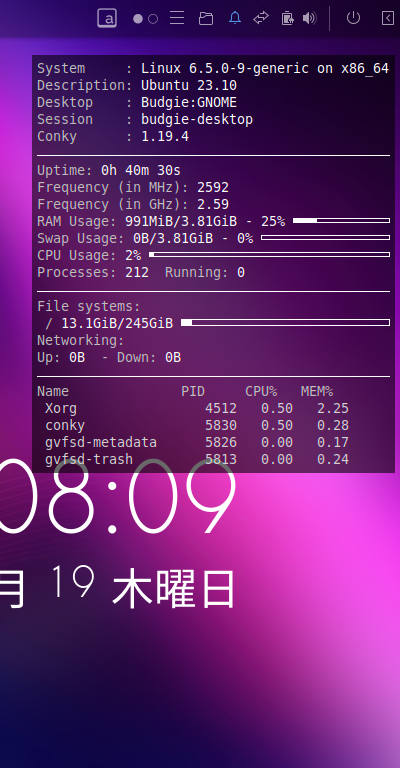Open the three-line menu applet in the panel

(x=177, y=19)
